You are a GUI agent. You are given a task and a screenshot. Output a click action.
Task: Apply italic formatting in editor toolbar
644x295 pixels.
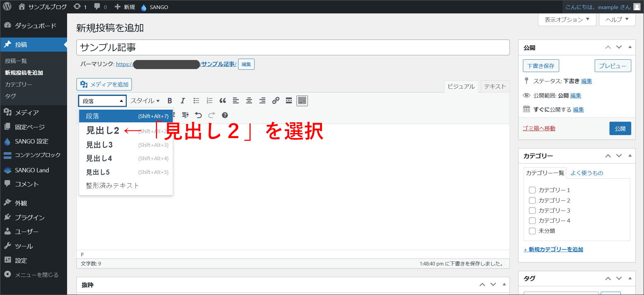tap(183, 101)
